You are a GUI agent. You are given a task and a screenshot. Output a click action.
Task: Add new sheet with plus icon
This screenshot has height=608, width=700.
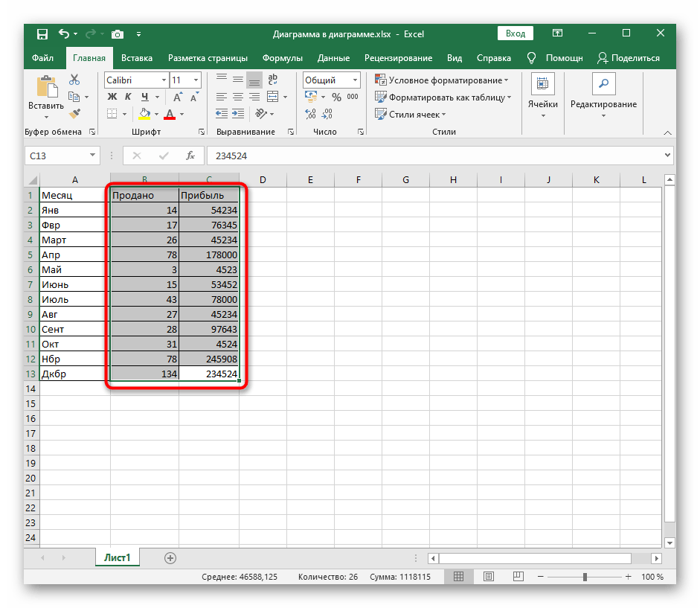pyautogui.click(x=170, y=557)
